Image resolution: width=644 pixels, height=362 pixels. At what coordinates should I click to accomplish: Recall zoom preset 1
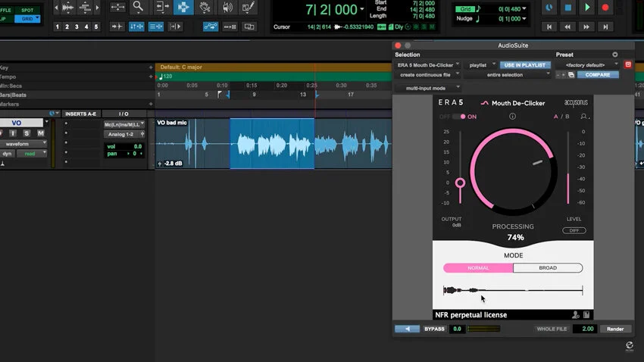click(57, 27)
